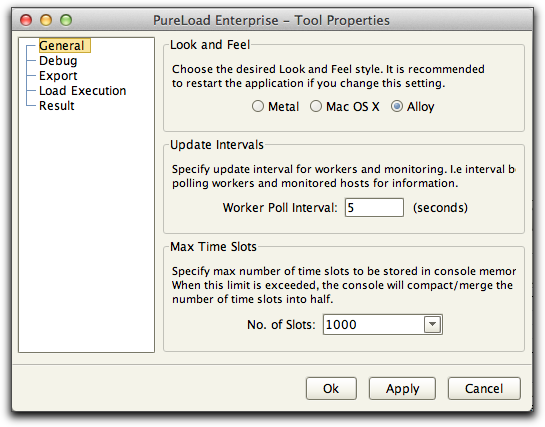545x427 pixels.
Task: Click the Worker Poll Interval input field
Action: tap(374, 208)
